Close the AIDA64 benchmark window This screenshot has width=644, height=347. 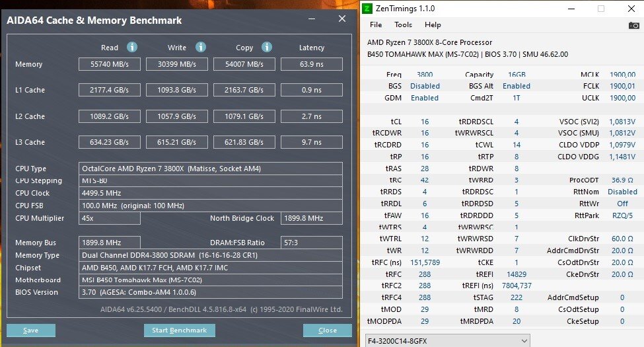click(341, 19)
